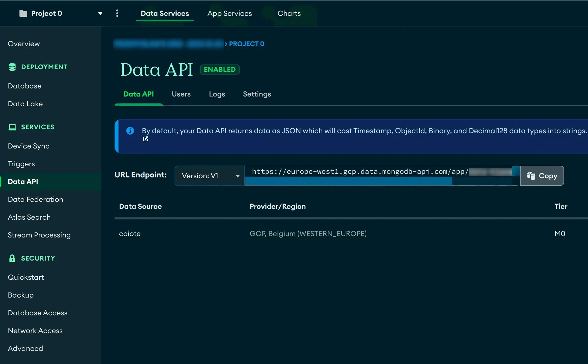Click the Tier column header
The image size is (588, 364).
click(x=561, y=206)
